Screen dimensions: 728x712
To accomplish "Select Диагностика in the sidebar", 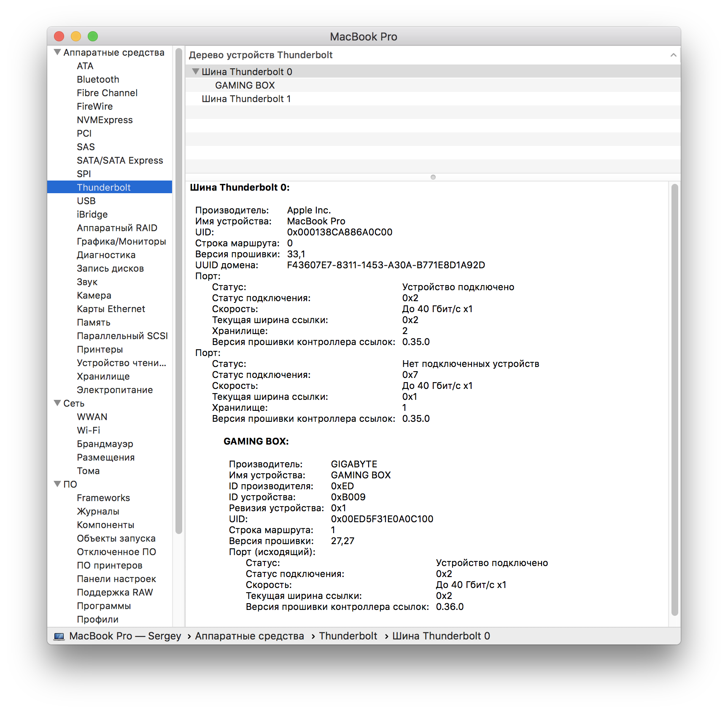I will [x=106, y=255].
